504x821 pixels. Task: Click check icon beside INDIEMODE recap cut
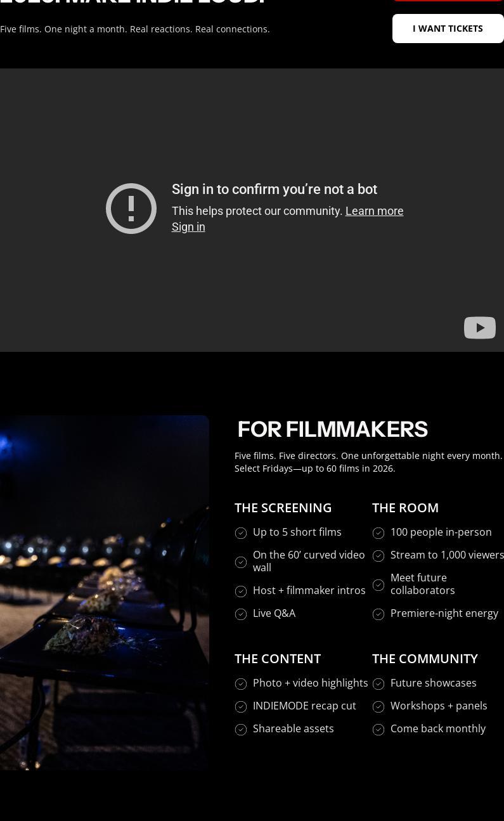(x=241, y=707)
